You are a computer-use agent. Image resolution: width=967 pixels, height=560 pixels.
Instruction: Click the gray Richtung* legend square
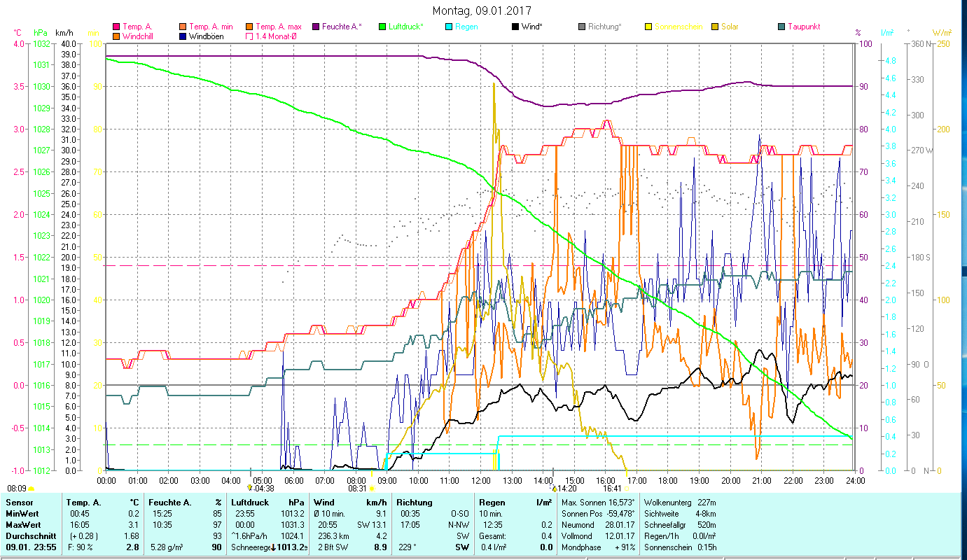pyautogui.click(x=582, y=27)
